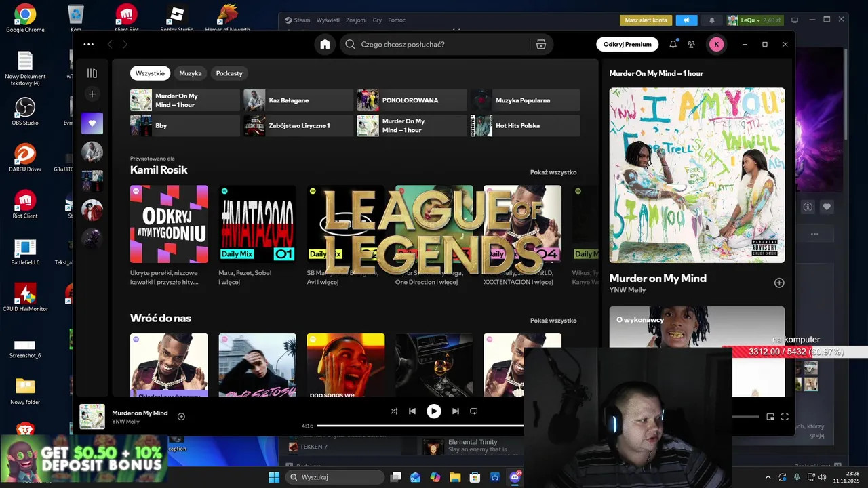
Task: Open Windows Start button
Action: (274, 477)
